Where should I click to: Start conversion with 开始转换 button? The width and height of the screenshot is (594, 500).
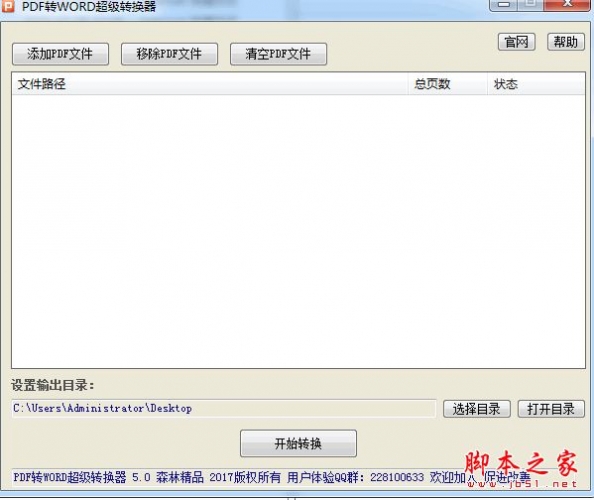click(298, 443)
